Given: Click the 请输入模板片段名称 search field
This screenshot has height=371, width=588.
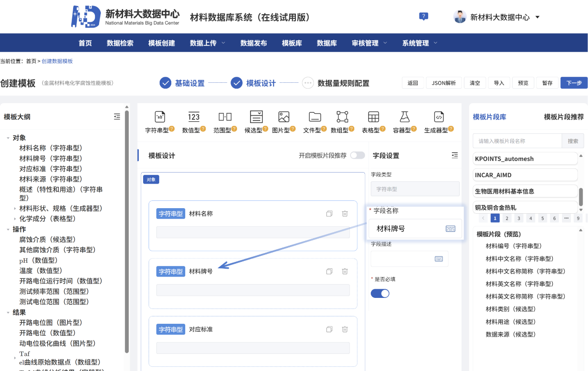Looking at the screenshot, I should point(517,141).
